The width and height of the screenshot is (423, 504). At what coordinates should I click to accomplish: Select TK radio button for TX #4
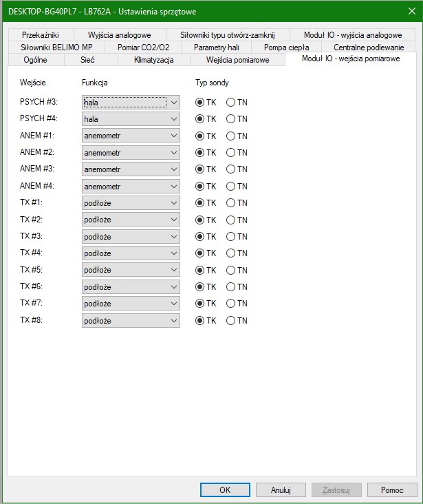click(x=200, y=253)
